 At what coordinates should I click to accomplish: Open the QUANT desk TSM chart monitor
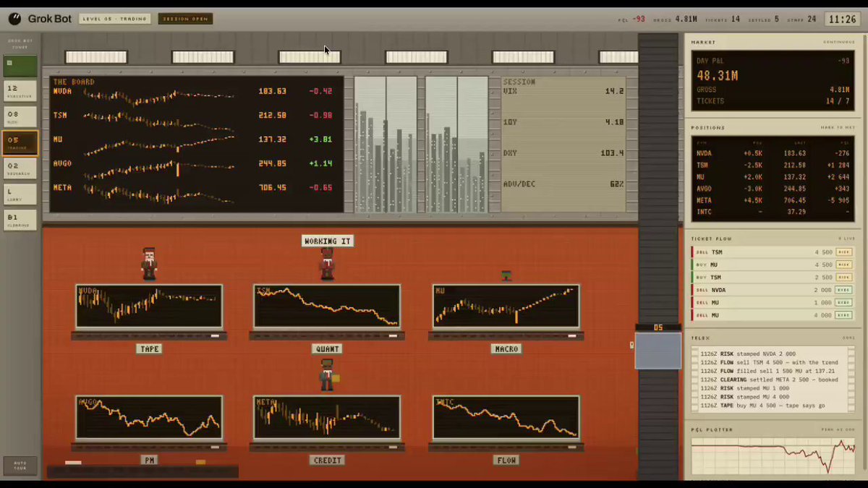click(327, 307)
